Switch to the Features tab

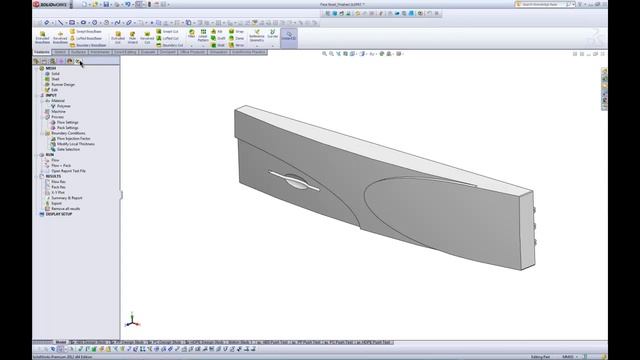pyautogui.click(x=42, y=52)
